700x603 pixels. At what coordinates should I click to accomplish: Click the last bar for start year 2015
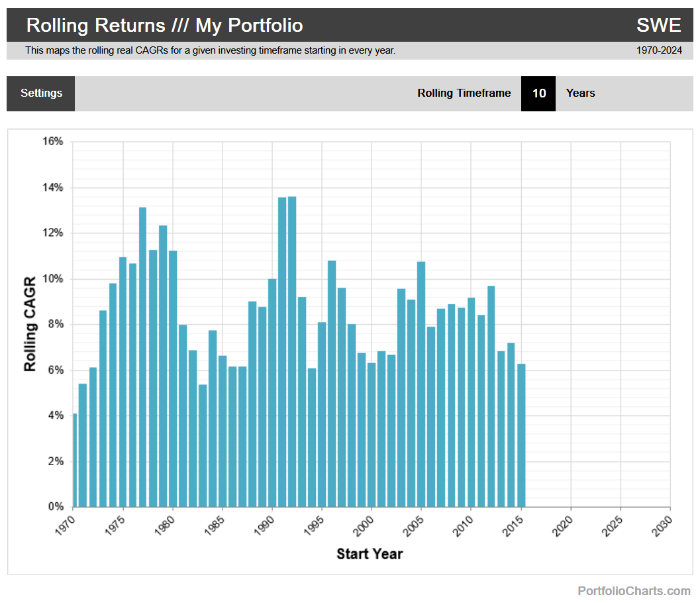click(521, 435)
